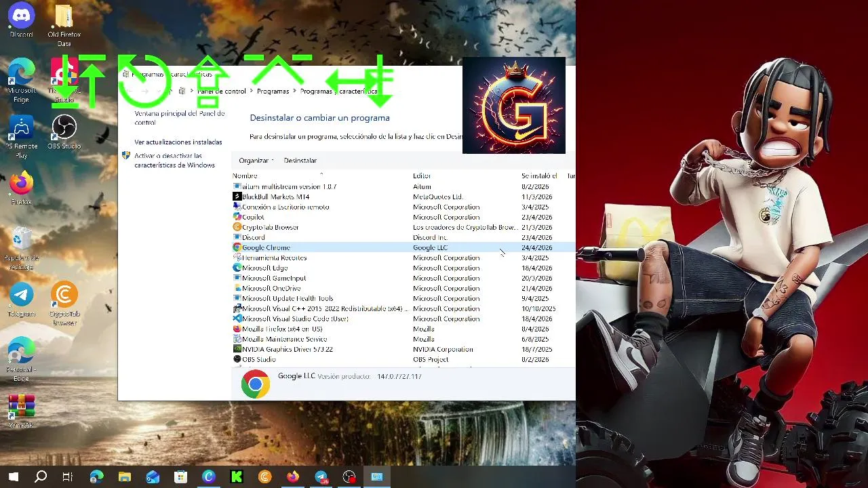Select the Telegram desktop shortcut
Image resolution: width=868 pixels, height=488 pixels.
point(21,300)
